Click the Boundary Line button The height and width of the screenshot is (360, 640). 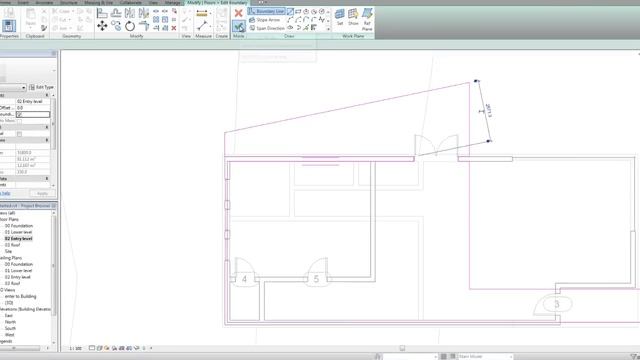[x=266, y=11]
